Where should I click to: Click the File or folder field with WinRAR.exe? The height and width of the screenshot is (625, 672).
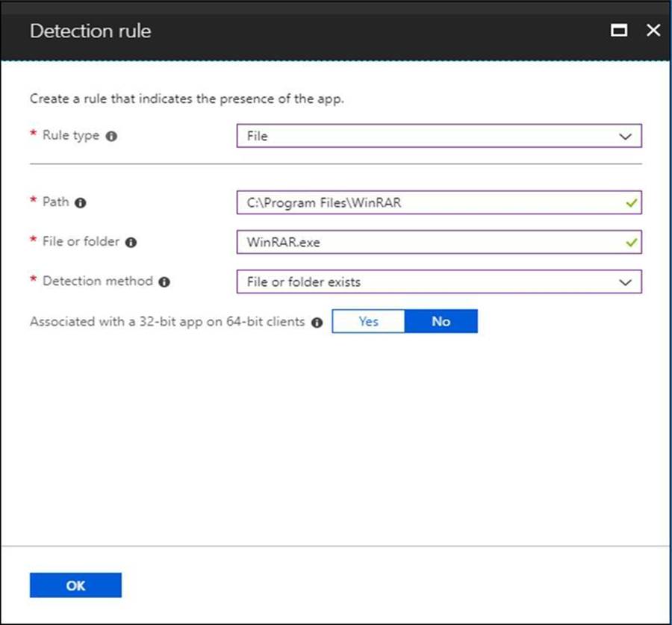point(439,242)
